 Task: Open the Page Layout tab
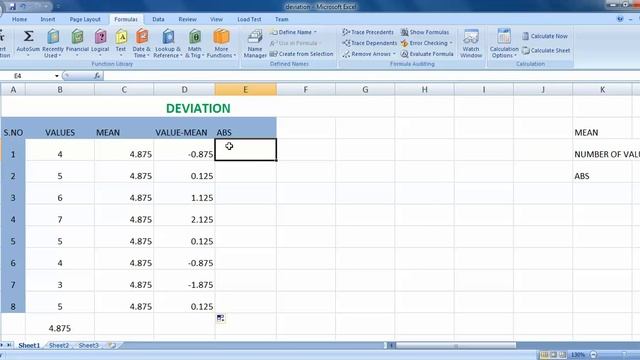coord(85,19)
